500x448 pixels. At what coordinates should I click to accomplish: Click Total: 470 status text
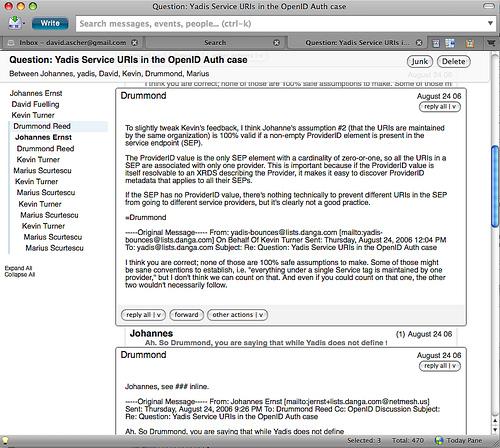point(407,441)
